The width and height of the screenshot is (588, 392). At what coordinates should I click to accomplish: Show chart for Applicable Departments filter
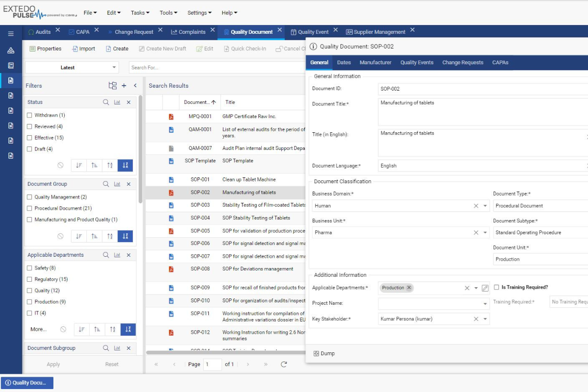117,255
